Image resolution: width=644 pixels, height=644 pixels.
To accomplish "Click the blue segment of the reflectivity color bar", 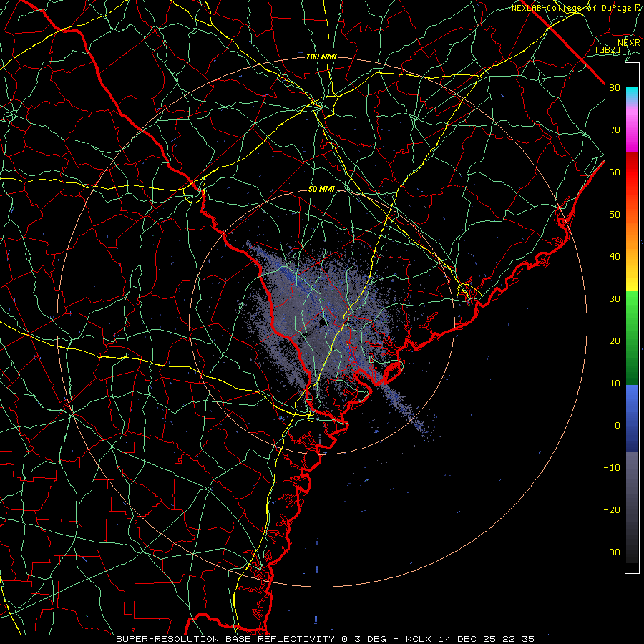I will coord(632,419).
